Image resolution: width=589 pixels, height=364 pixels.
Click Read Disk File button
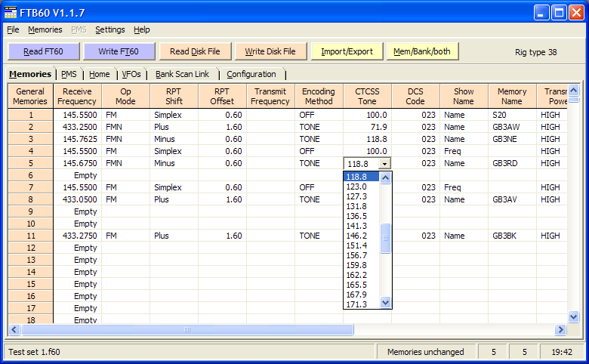pos(195,51)
